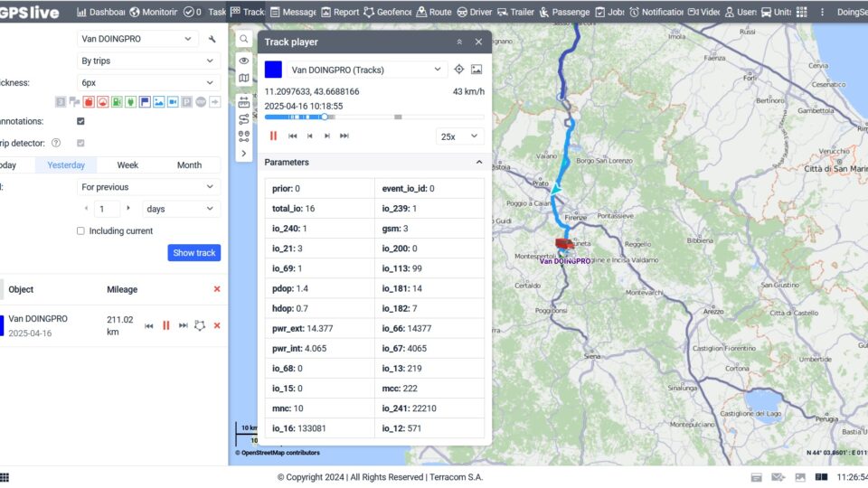The image size is (868, 488).
Task: Click the eye visibility icon on the map toolbar
Action: pyautogui.click(x=244, y=60)
